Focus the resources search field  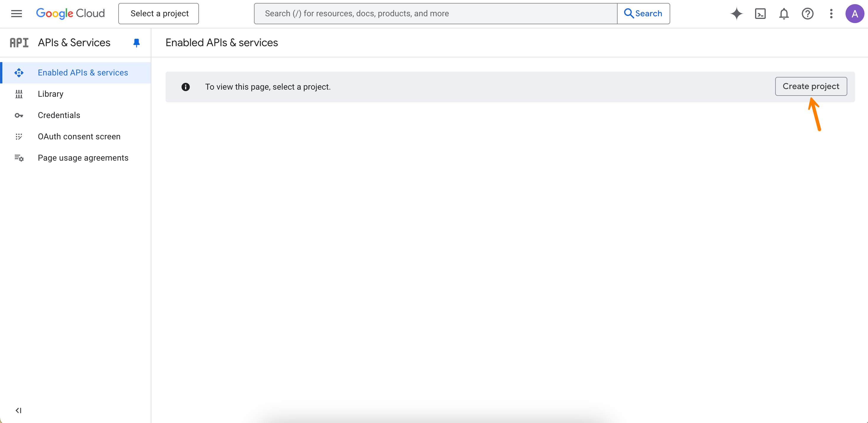[x=435, y=14]
